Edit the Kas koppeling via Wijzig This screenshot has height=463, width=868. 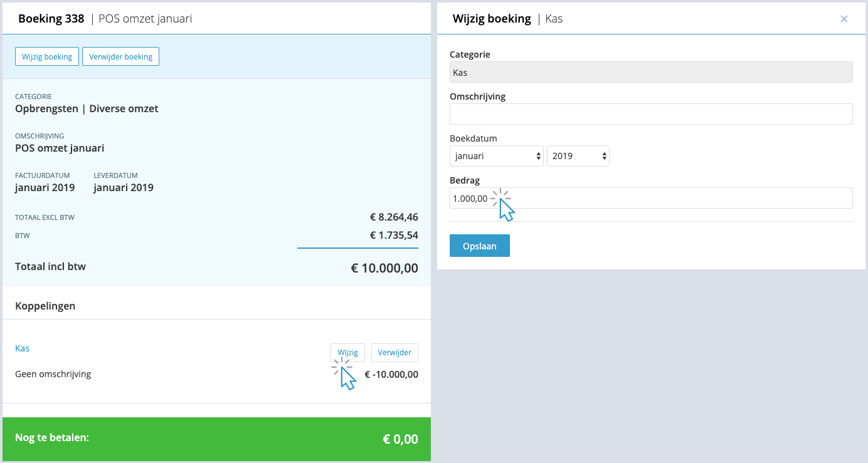click(x=347, y=353)
